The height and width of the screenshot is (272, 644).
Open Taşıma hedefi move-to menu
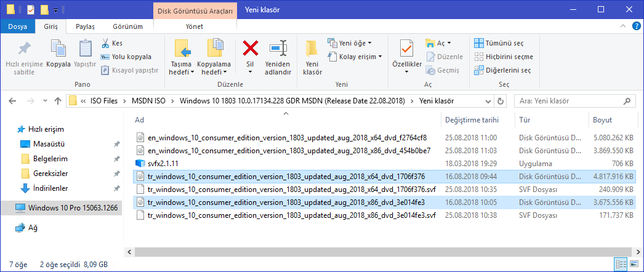click(181, 58)
